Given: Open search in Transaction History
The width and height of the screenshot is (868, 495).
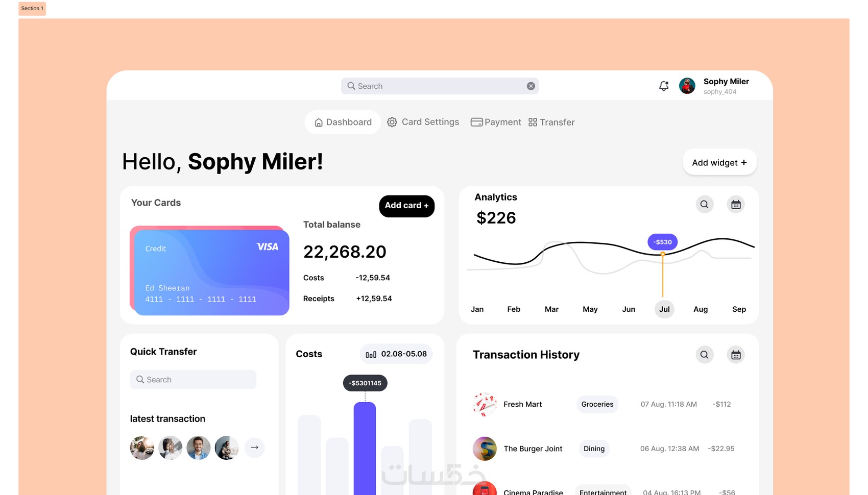Looking at the screenshot, I should click(x=704, y=355).
